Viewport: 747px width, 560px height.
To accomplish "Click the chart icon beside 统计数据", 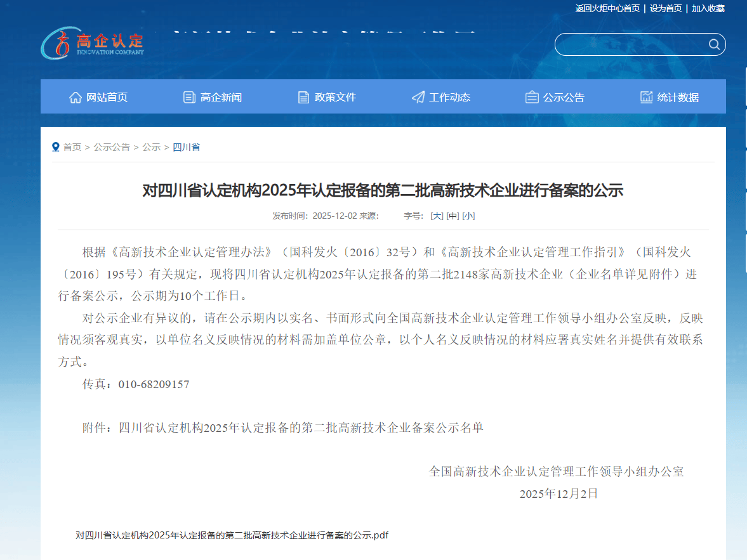I will coord(646,96).
